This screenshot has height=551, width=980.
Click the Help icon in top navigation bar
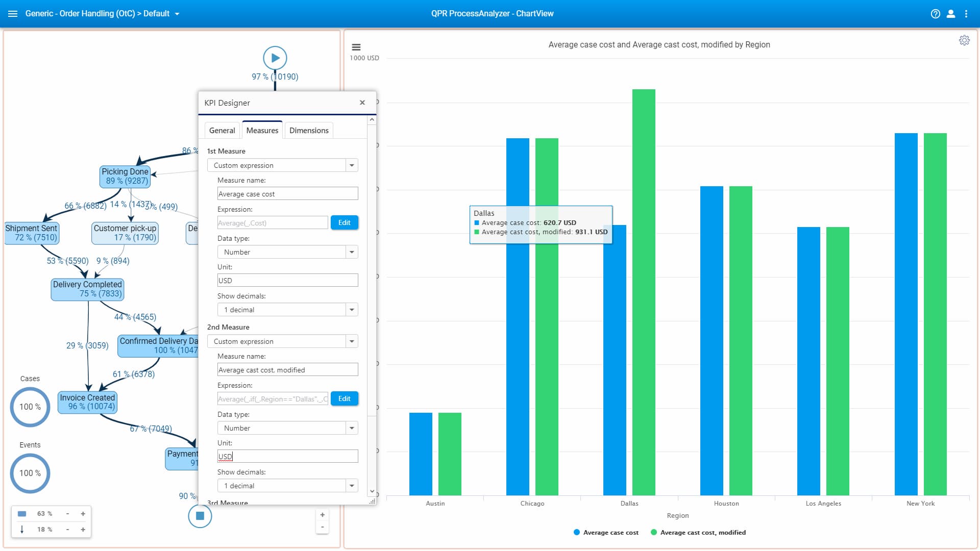pyautogui.click(x=936, y=13)
